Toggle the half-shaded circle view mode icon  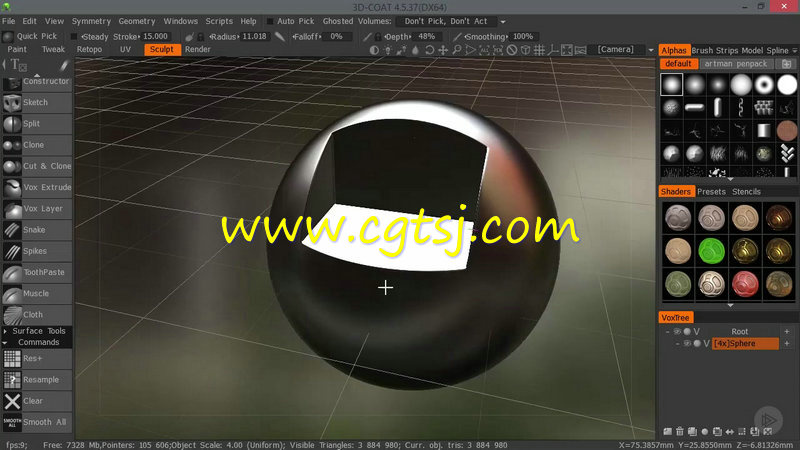click(374, 50)
